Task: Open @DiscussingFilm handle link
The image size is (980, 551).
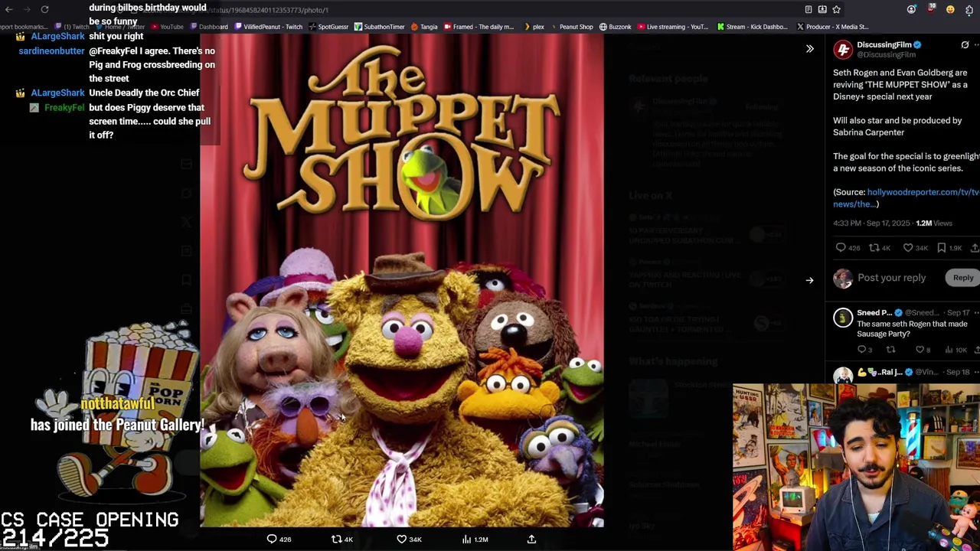Action: [886, 55]
